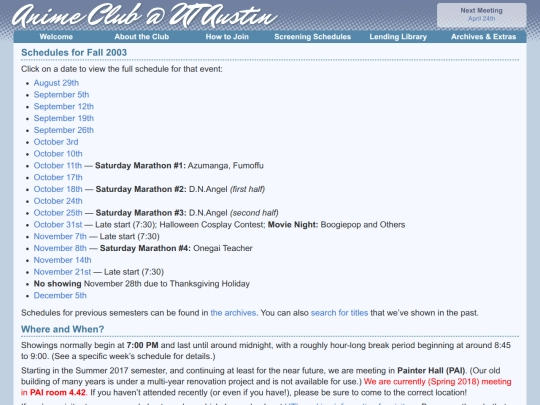Click the 'Painter Hall (PAI)' text
Screen dimensions: 540x405
click(x=431, y=371)
